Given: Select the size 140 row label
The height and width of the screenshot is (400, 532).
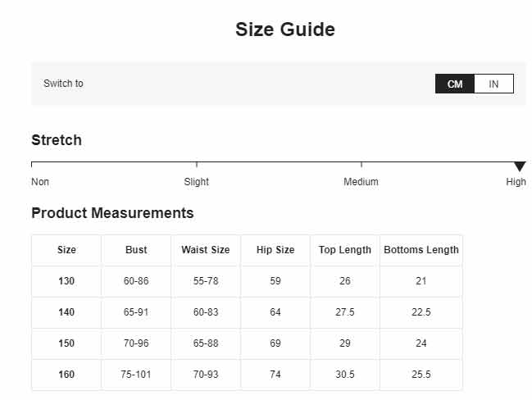Looking at the screenshot, I should pos(66,312).
